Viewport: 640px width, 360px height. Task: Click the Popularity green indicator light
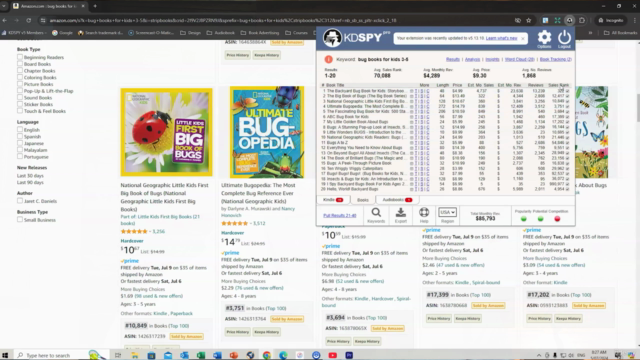[x=524, y=219]
